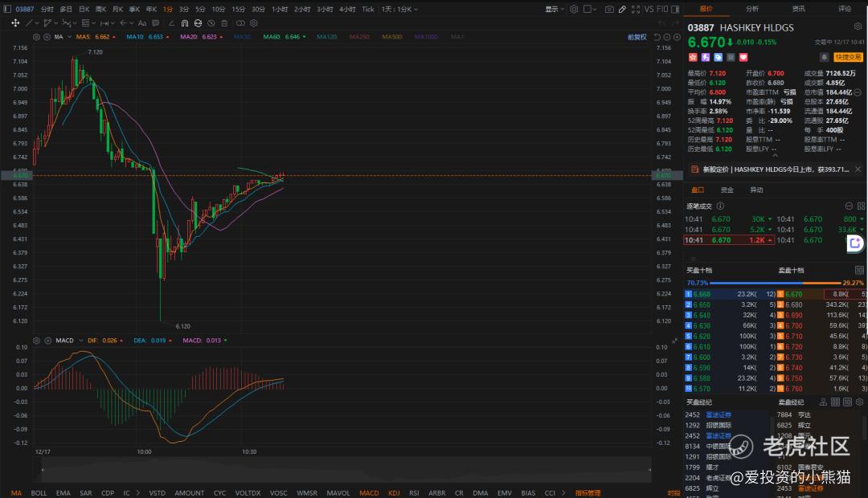Image resolution: width=868 pixels, height=498 pixels.
Task: Select the eraser drawing tool
Action: [171, 22]
